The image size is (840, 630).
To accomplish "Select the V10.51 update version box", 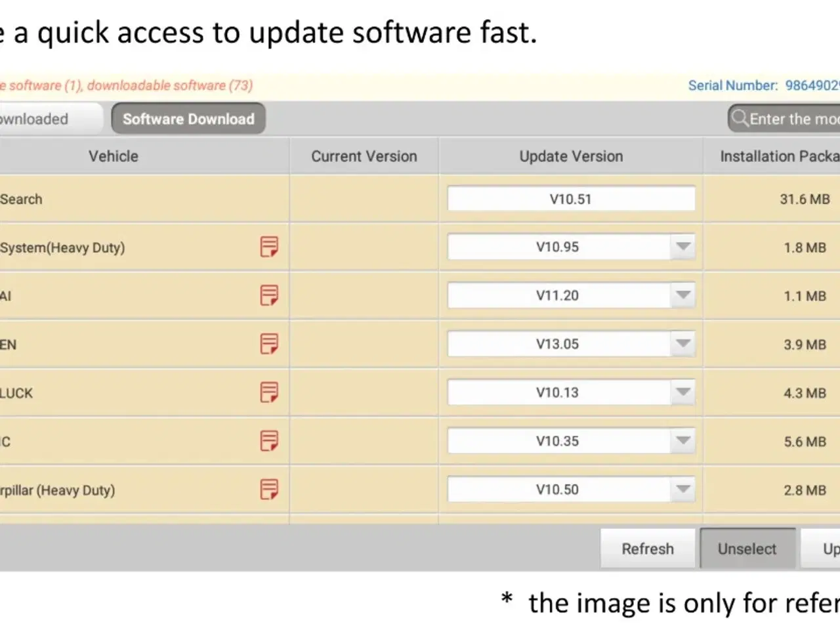I will [571, 199].
